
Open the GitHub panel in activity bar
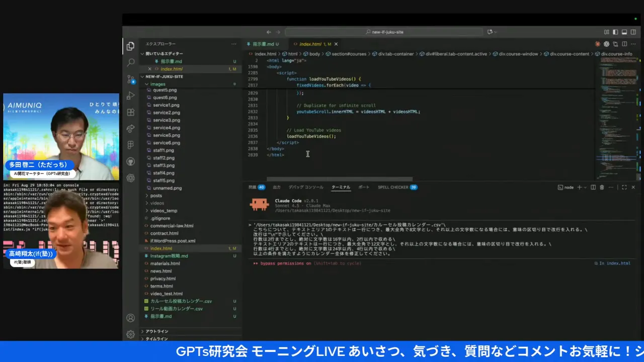[x=130, y=161]
